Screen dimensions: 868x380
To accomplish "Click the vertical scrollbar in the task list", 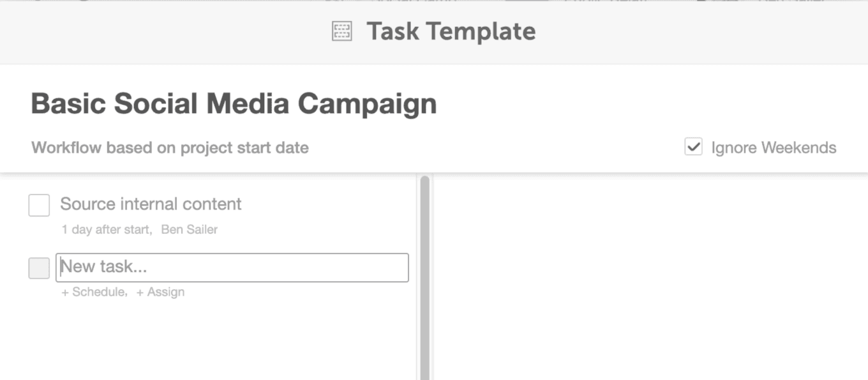I will tap(424, 275).
